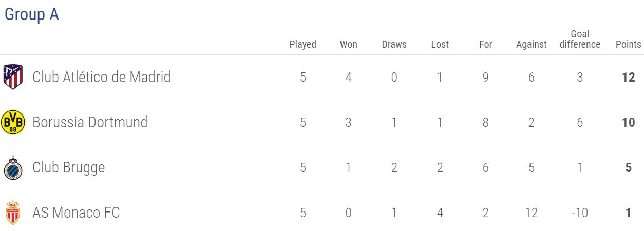Click Monaco's -10 goal difference value
Viewport: 644px width, 231px height.
[x=580, y=213]
